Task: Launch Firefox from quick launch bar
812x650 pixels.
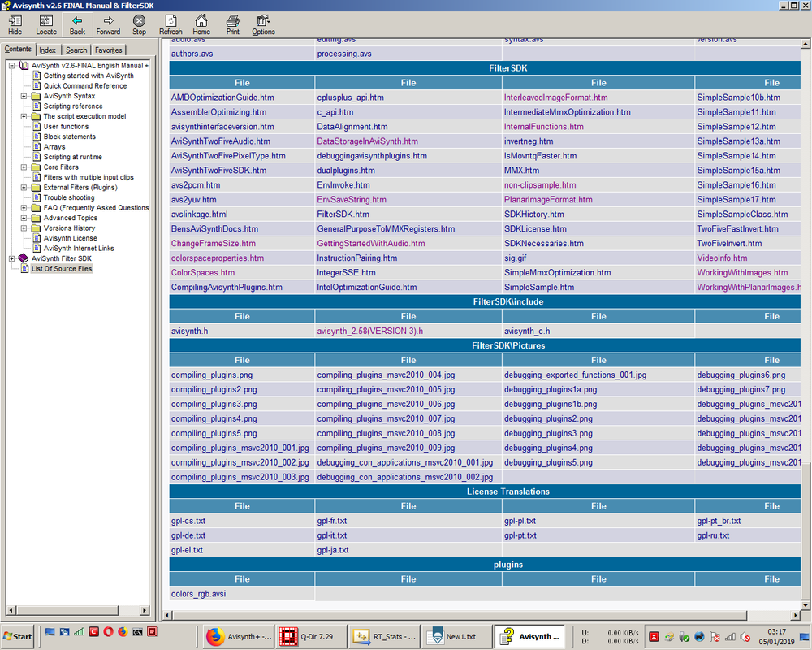Action: pos(123,632)
